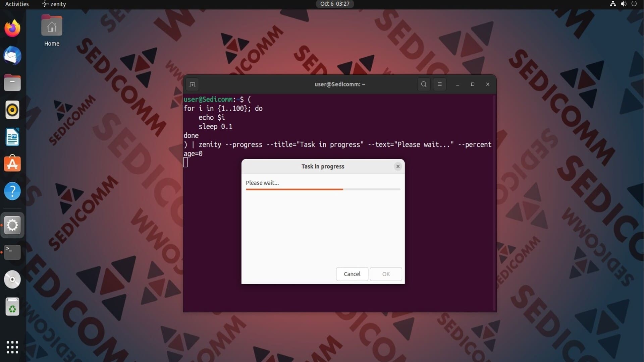Open Thunderbird mail from dock
The width and height of the screenshot is (644, 362).
(x=12, y=56)
